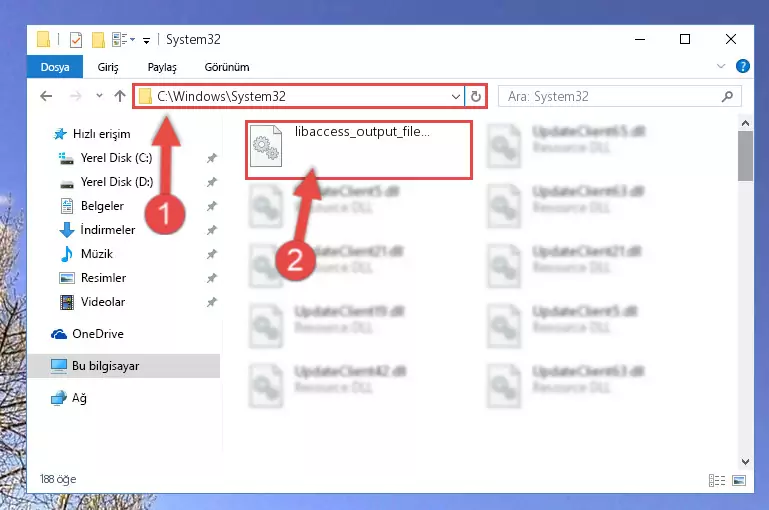The image size is (769, 510).
Task: Open the blue Help question icon
Action: (743, 66)
